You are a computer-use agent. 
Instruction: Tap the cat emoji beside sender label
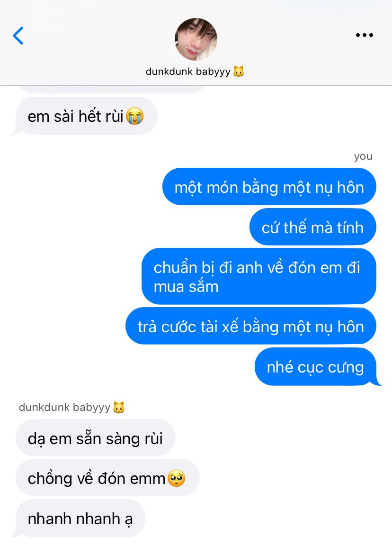119,407
